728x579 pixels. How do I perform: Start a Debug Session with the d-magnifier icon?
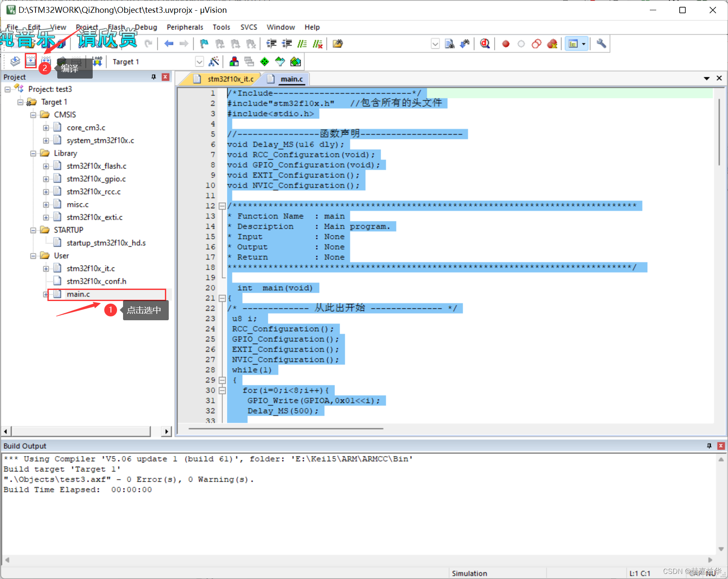coord(484,43)
